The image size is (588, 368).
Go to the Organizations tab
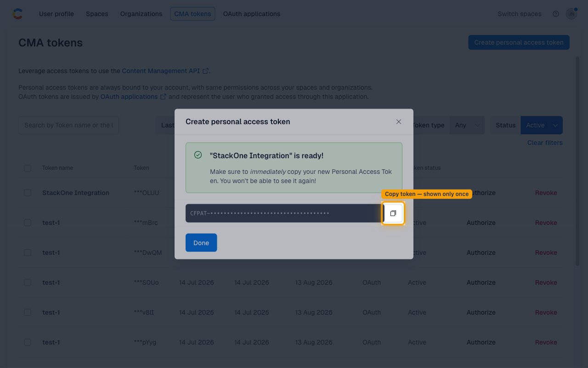click(x=141, y=14)
